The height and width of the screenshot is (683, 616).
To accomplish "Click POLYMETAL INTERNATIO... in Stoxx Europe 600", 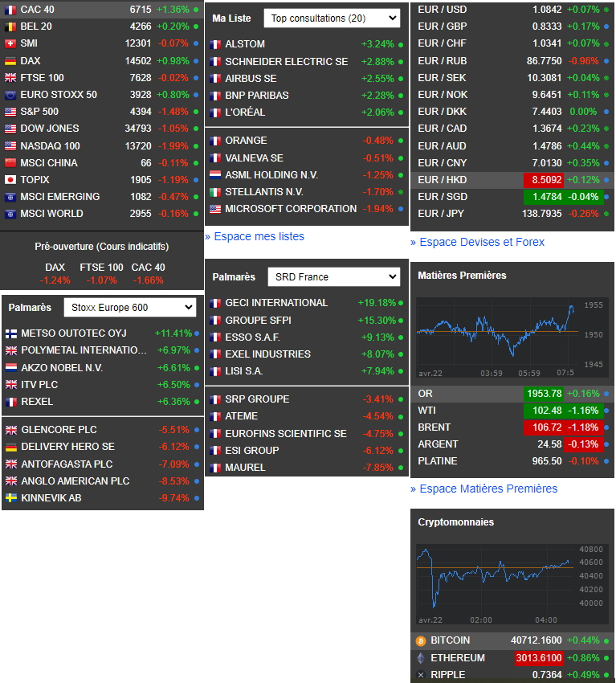I will [84, 350].
